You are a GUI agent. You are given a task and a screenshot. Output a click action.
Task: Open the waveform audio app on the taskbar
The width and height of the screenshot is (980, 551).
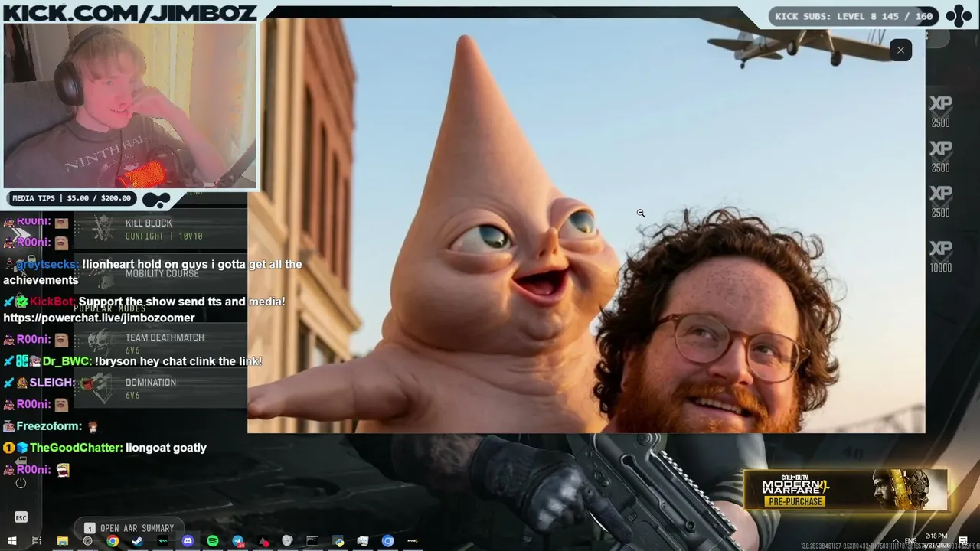[163, 541]
